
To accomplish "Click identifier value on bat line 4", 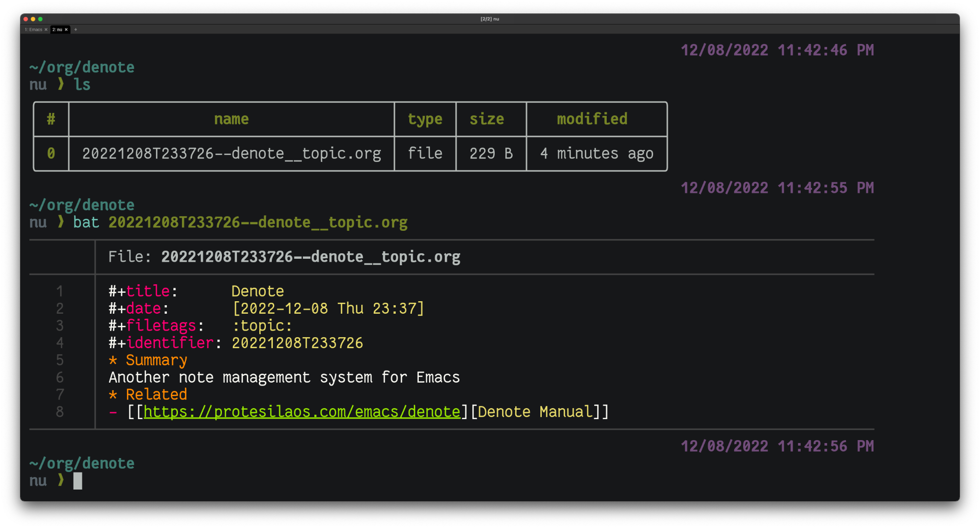I will 297,343.
